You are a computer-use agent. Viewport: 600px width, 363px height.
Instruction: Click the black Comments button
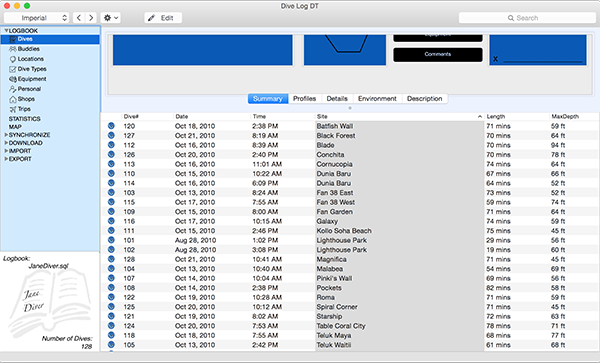pos(438,54)
